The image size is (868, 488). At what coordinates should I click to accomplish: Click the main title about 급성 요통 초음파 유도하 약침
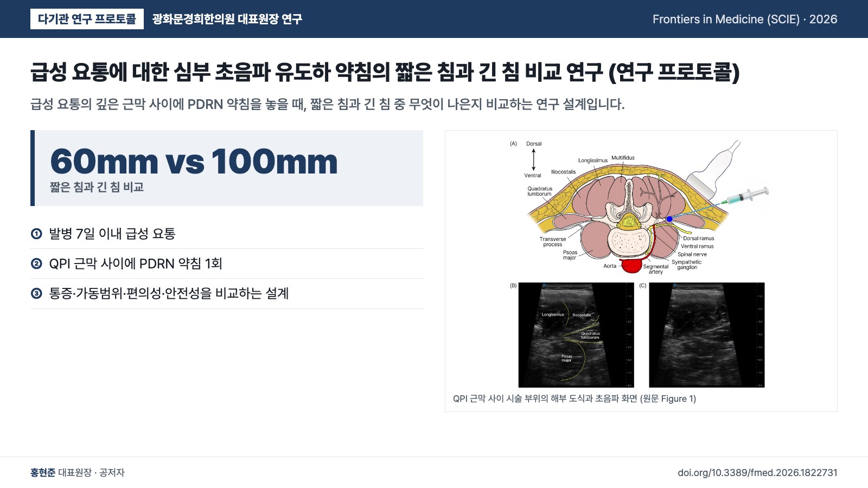pos(385,72)
